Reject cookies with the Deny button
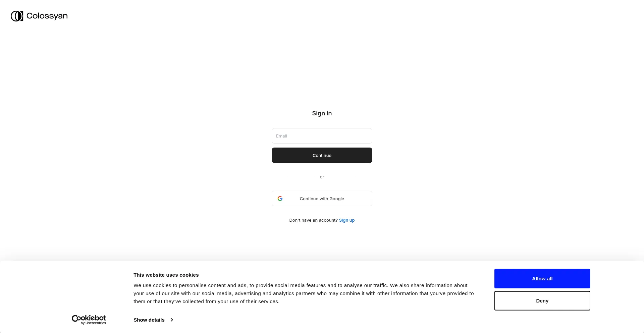644x333 pixels. [x=542, y=301]
